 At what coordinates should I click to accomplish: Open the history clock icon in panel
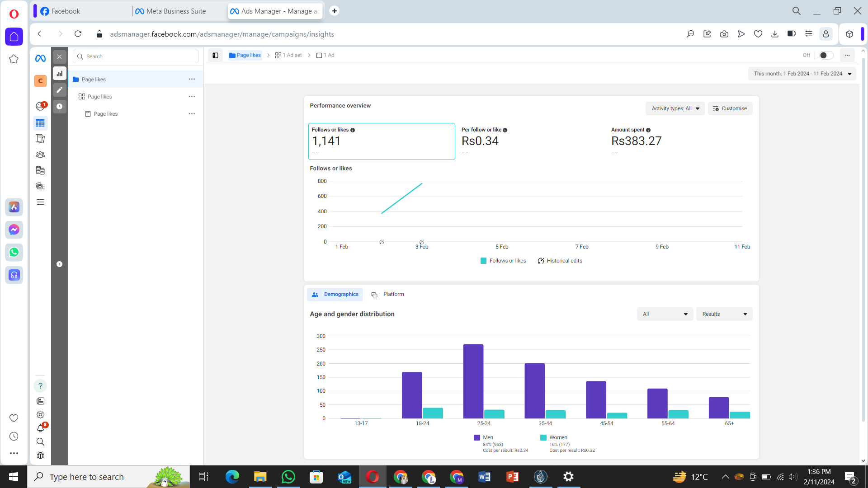pyautogui.click(x=59, y=107)
